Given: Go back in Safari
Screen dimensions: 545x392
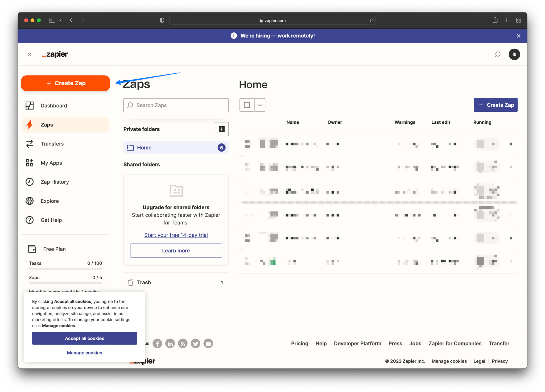Looking at the screenshot, I should 71,20.
